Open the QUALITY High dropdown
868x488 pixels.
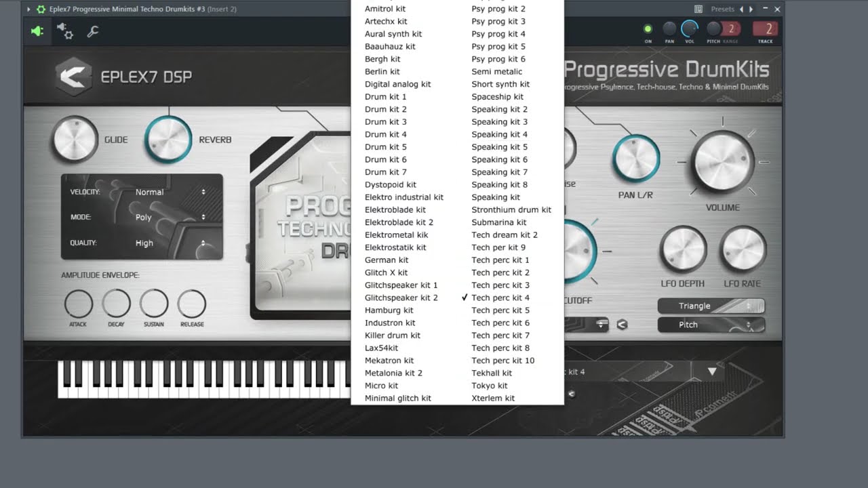pos(170,243)
